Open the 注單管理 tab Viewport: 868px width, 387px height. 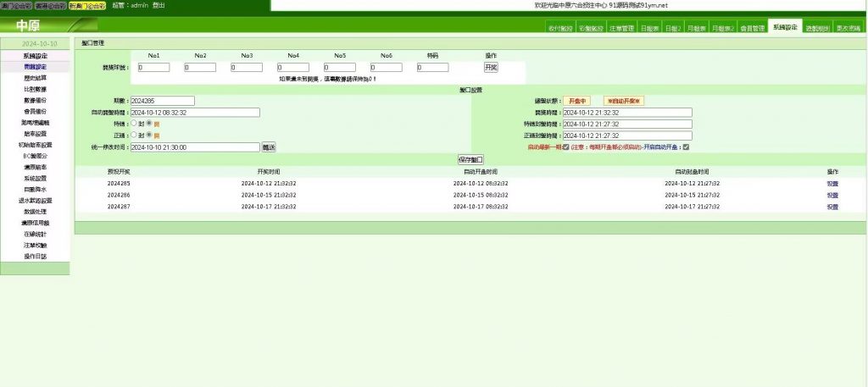pos(620,28)
